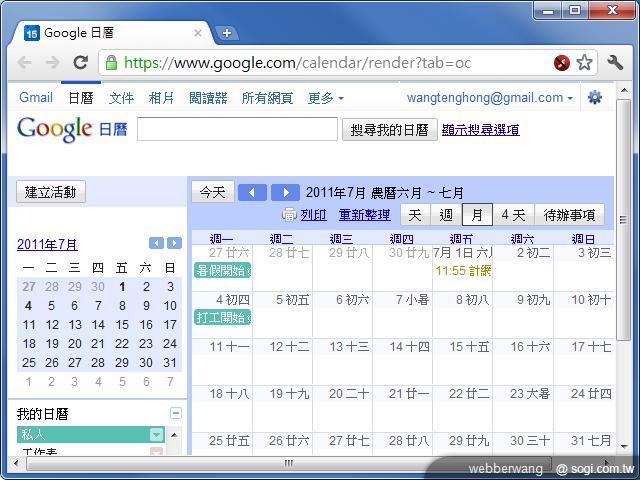
Task: Switch to the 週 week view
Action: (446, 215)
